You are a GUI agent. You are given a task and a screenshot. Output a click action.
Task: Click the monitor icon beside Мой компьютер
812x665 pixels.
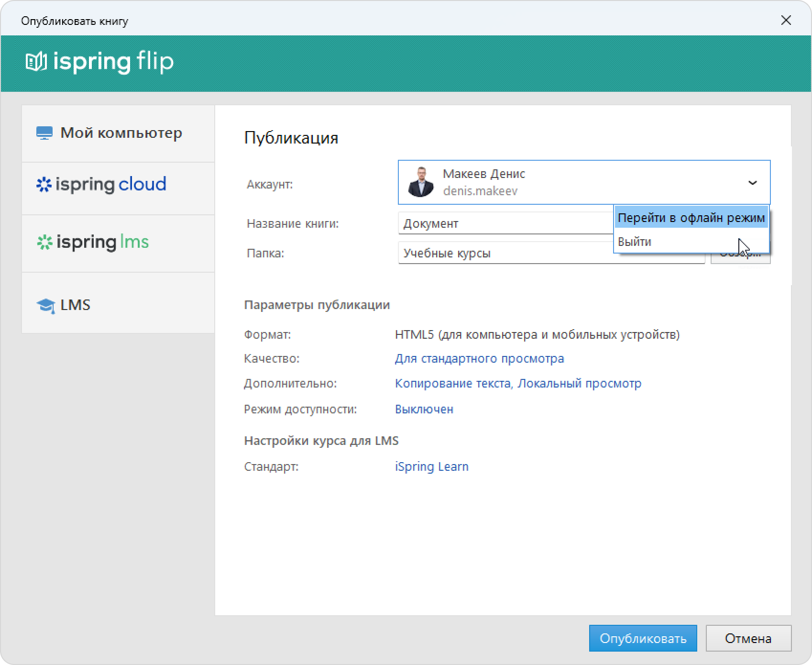[x=44, y=133]
